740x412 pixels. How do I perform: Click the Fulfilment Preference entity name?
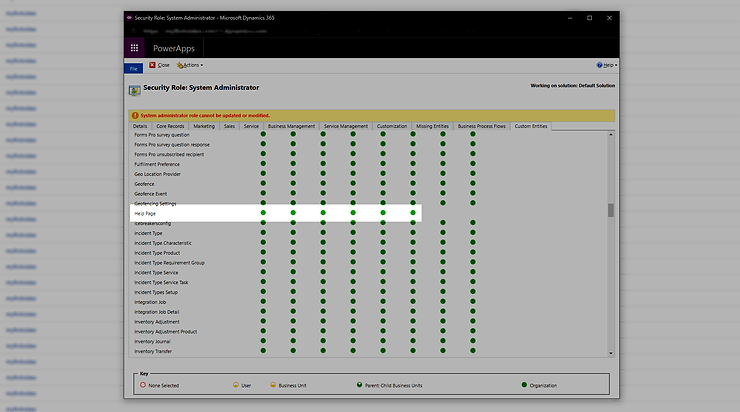pyautogui.click(x=157, y=164)
